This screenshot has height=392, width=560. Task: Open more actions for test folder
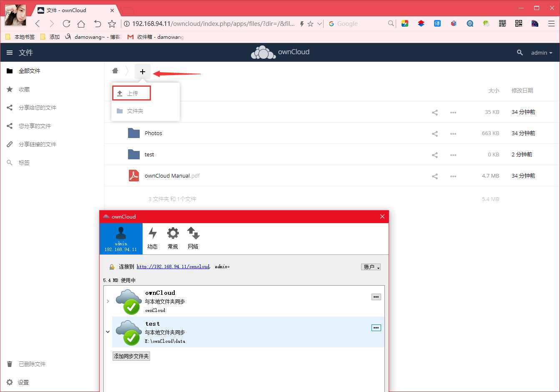pyautogui.click(x=453, y=155)
